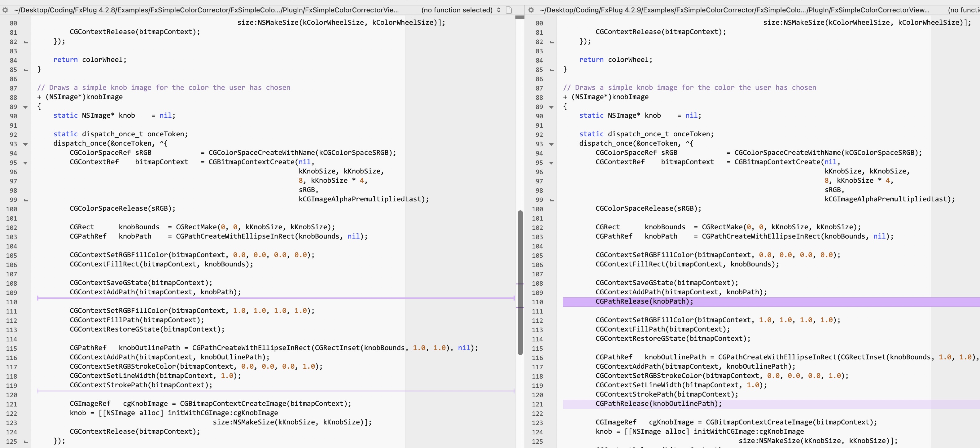The width and height of the screenshot is (980, 448).
Task: Click line number 110 in right pane gutter
Action: tap(538, 302)
